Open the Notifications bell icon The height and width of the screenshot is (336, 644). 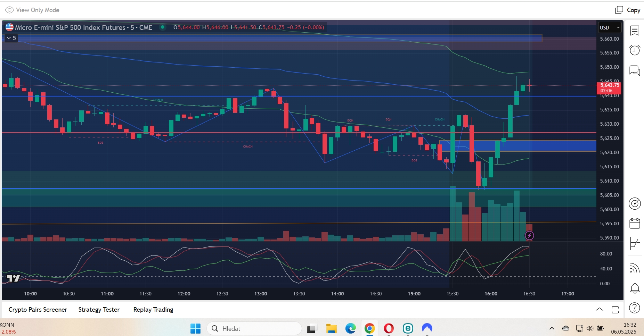[635, 288]
